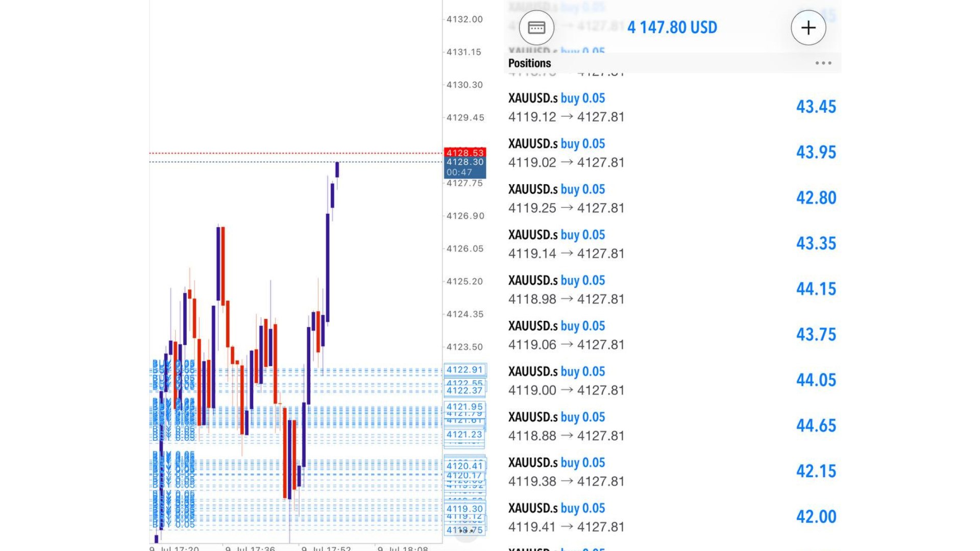Click the 4132.00 price axis value
The image size is (980, 551).
(464, 19)
